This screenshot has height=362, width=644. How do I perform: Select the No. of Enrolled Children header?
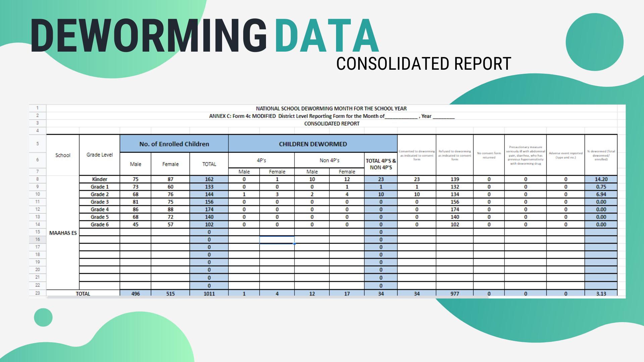(x=174, y=144)
